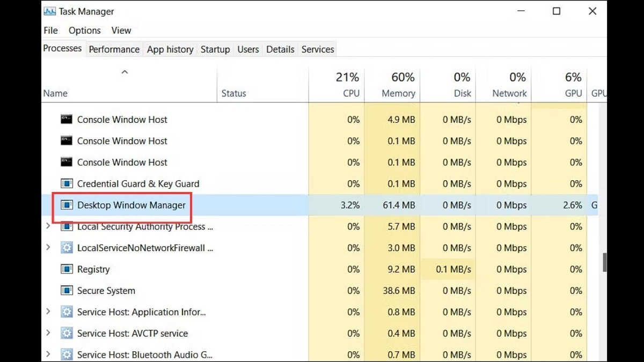Screen dimensions: 644x362
Task: Click the 2.6% GPU value
Action: (x=572, y=205)
